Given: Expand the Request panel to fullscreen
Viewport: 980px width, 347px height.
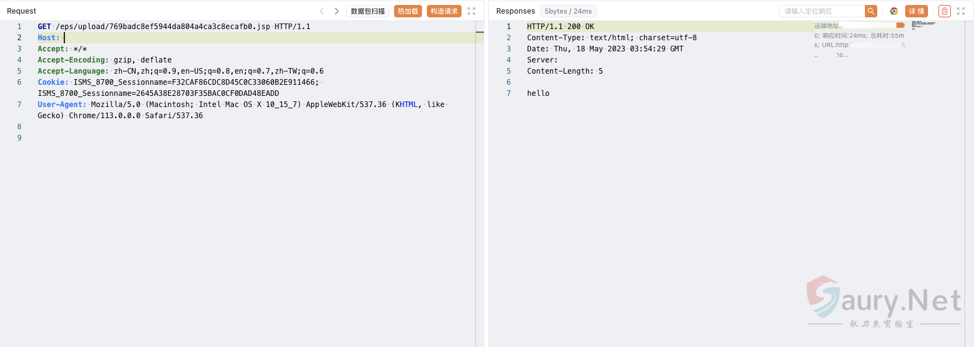Looking at the screenshot, I should (x=471, y=11).
